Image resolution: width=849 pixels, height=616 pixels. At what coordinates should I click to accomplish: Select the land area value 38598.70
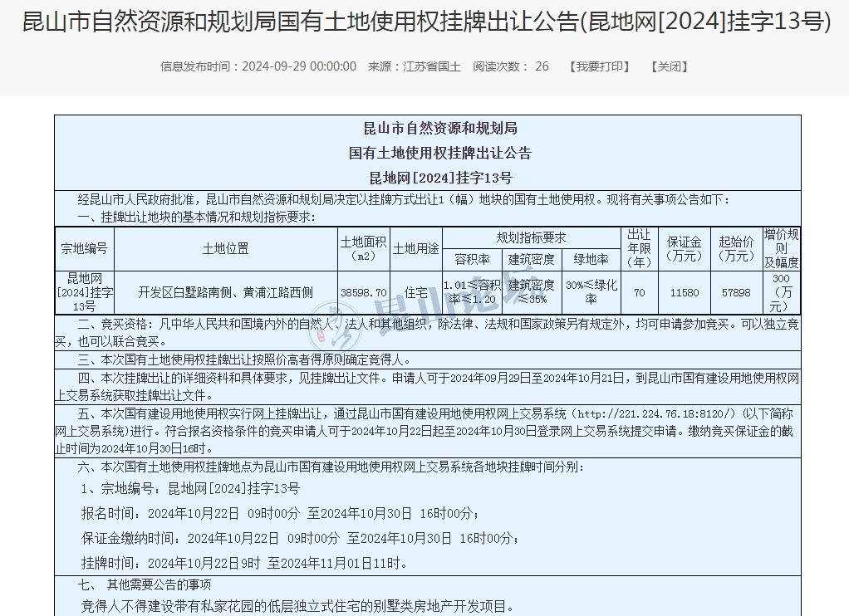tap(364, 292)
